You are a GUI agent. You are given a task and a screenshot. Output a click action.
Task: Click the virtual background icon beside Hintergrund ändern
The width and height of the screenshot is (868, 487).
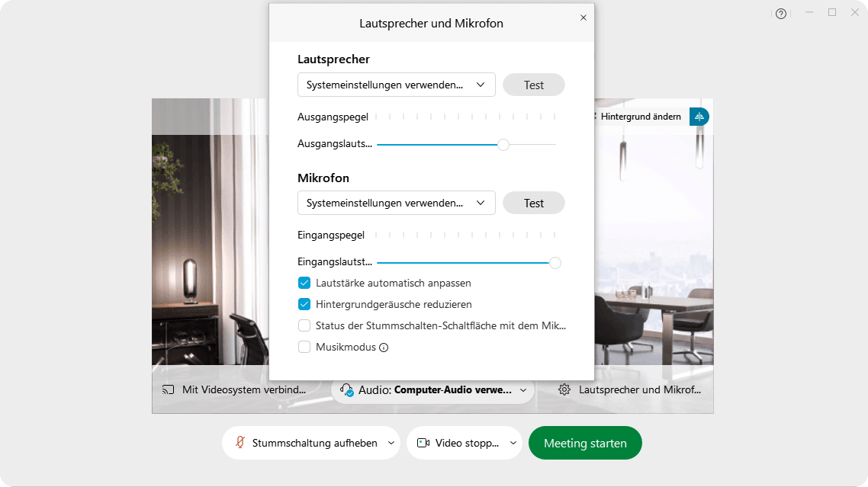coord(699,117)
